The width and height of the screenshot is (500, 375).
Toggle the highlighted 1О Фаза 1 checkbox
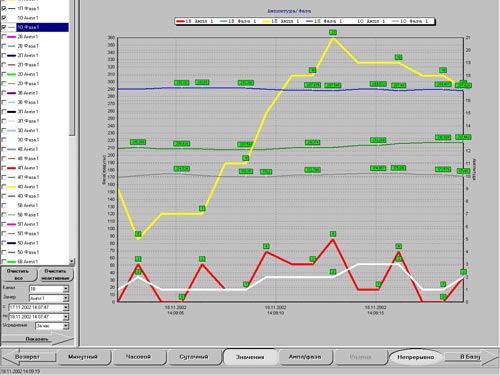(4, 27)
